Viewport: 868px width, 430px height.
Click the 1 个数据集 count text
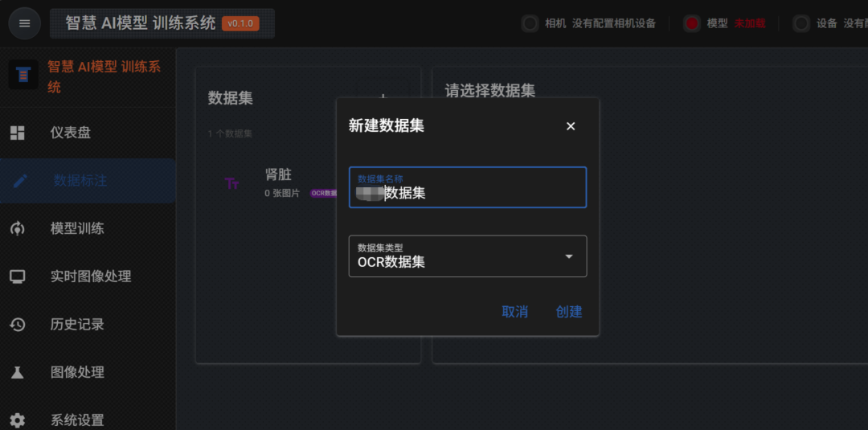pyautogui.click(x=231, y=133)
